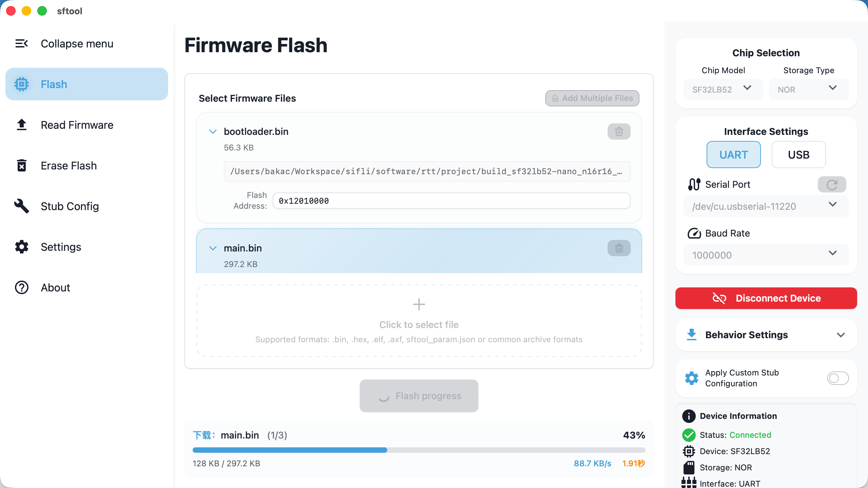The image size is (868, 488).
Task: Click the bootloader Flash Address input field
Action: point(451,201)
